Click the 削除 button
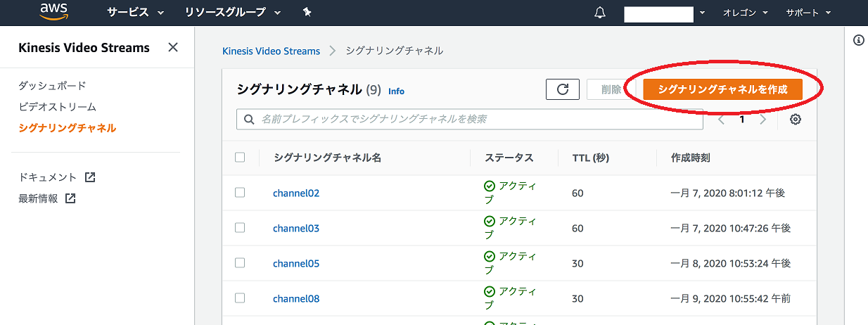Viewport: 868px width, 325px height. [x=611, y=89]
